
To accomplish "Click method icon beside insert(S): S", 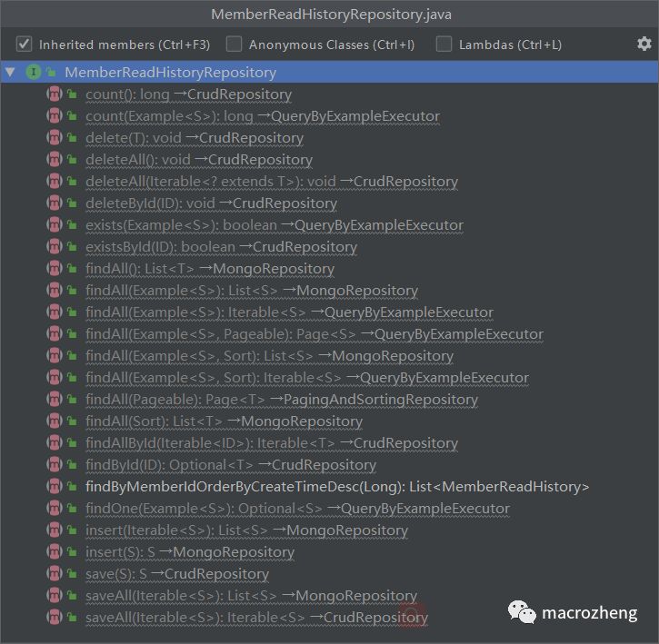I will point(55,552).
